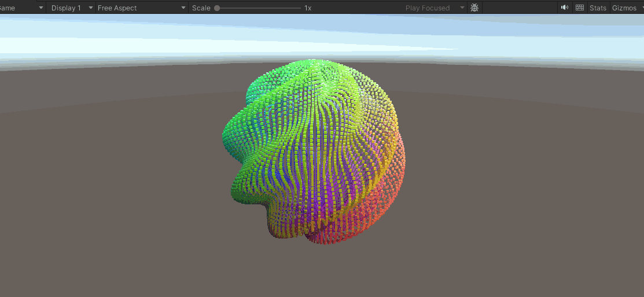Toggle the shortcuts keyboard icon
Viewport: 644px width, 297px height.
pos(580,8)
